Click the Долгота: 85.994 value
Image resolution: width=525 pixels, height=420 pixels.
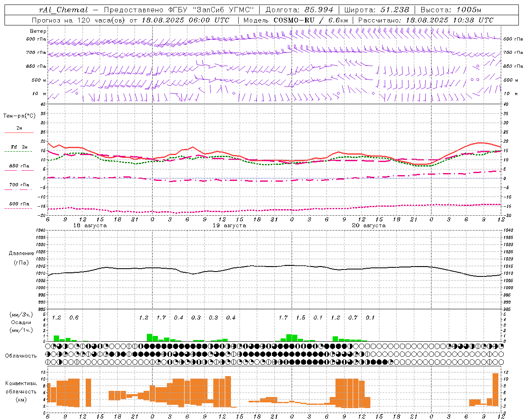pyautogui.click(x=299, y=10)
